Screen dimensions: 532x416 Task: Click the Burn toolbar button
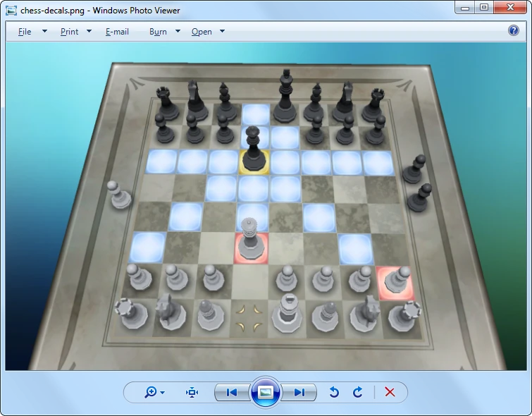(x=158, y=32)
